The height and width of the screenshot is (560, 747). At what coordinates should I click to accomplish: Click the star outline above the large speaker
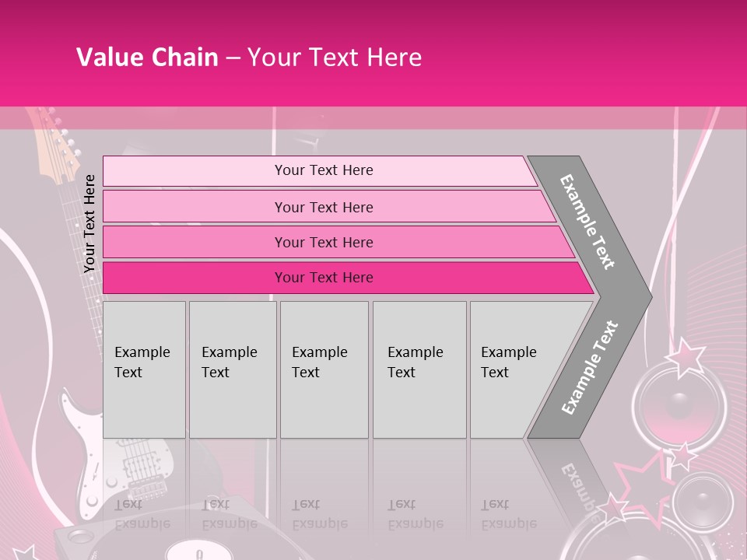685,355
